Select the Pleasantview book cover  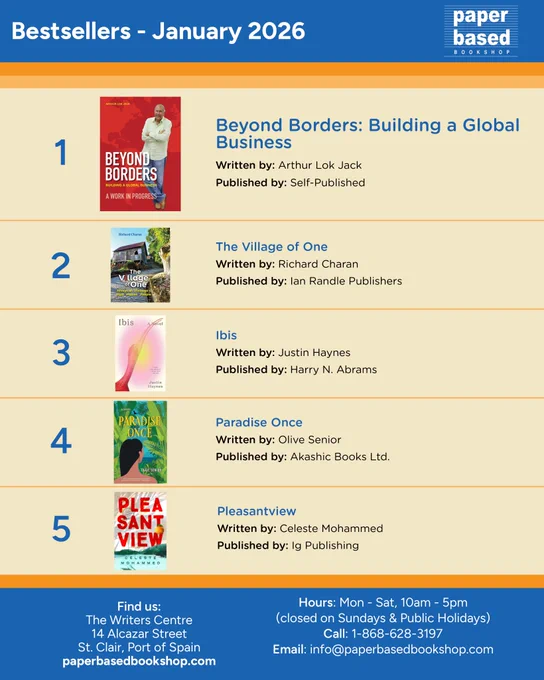pos(140,531)
